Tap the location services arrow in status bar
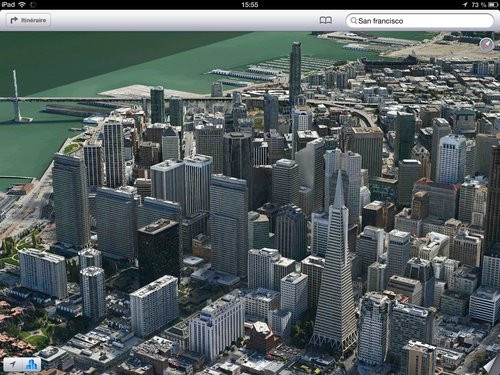500x375 pixels. (465, 4)
